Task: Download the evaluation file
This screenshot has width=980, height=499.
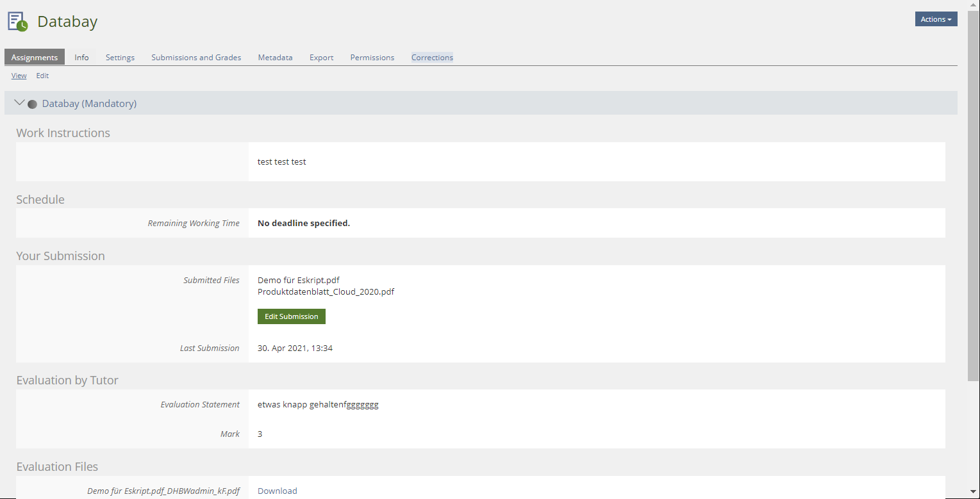Action: click(x=277, y=491)
